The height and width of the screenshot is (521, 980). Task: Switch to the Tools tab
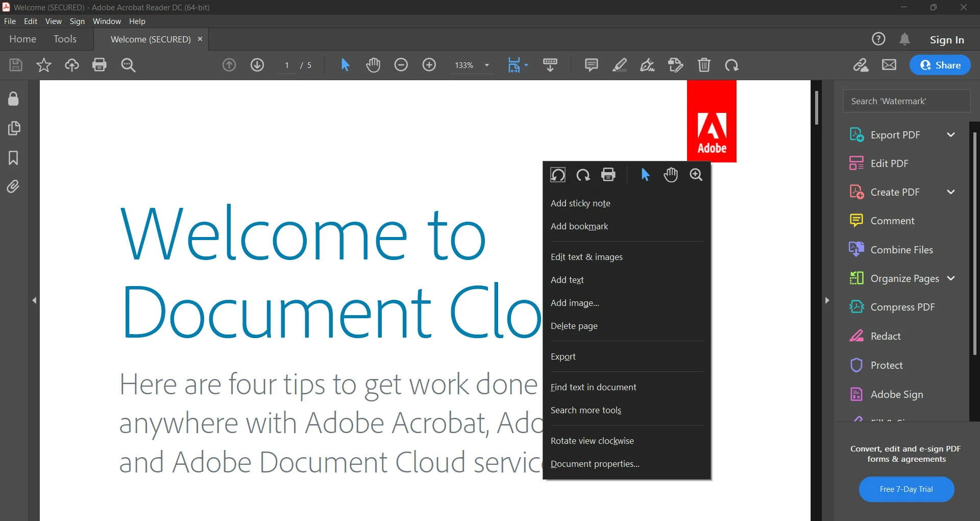coord(65,39)
